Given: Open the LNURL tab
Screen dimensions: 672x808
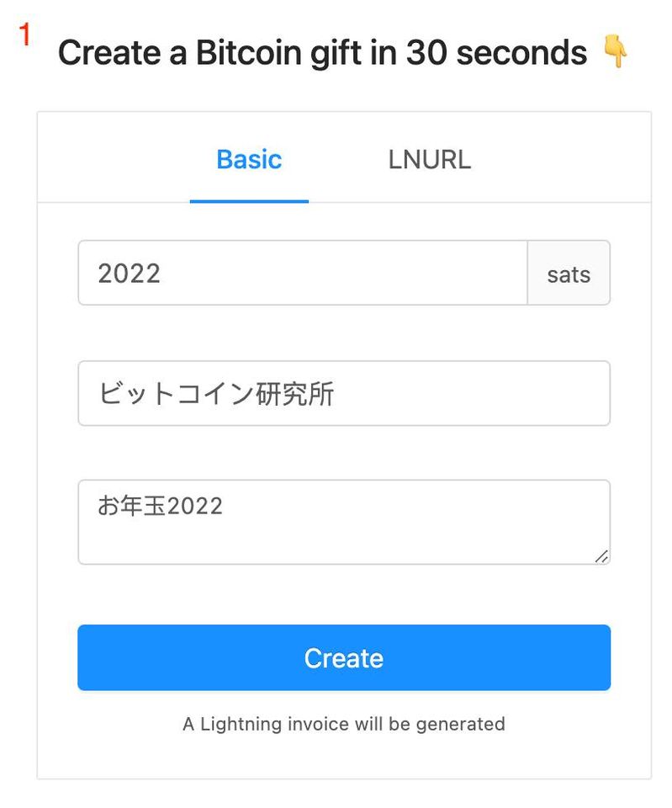Looking at the screenshot, I should click(429, 159).
